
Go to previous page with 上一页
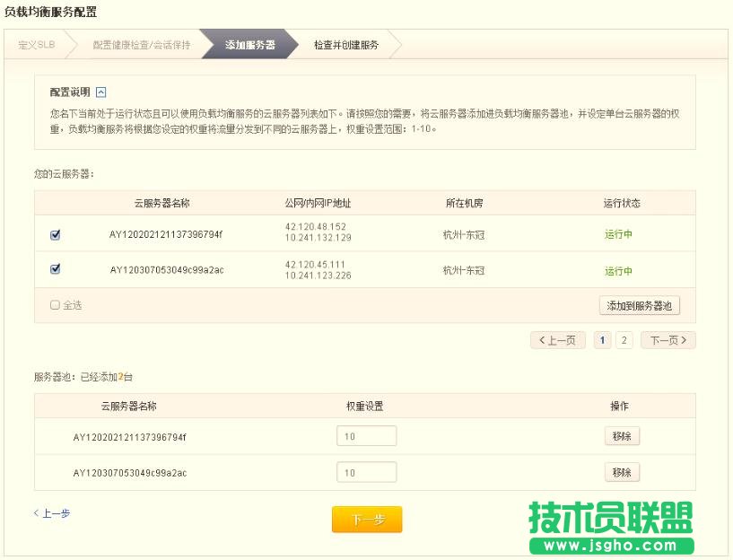click(x=558, y=340)
